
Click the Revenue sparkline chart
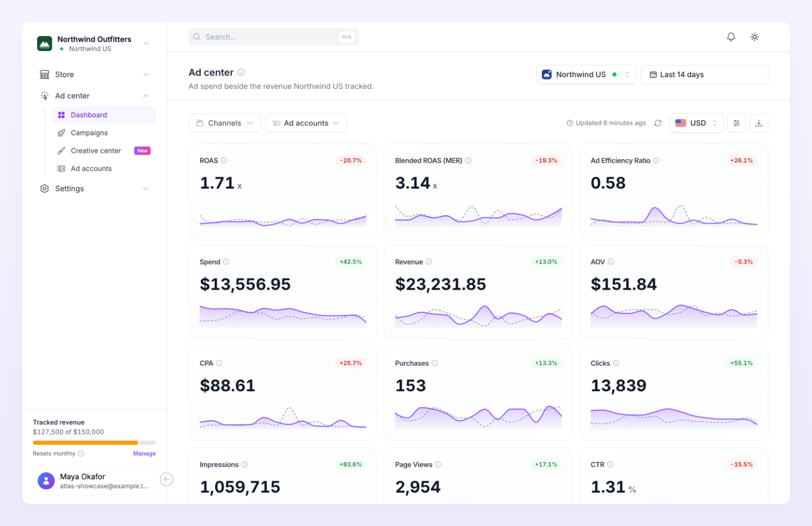[x=478, y=316]
